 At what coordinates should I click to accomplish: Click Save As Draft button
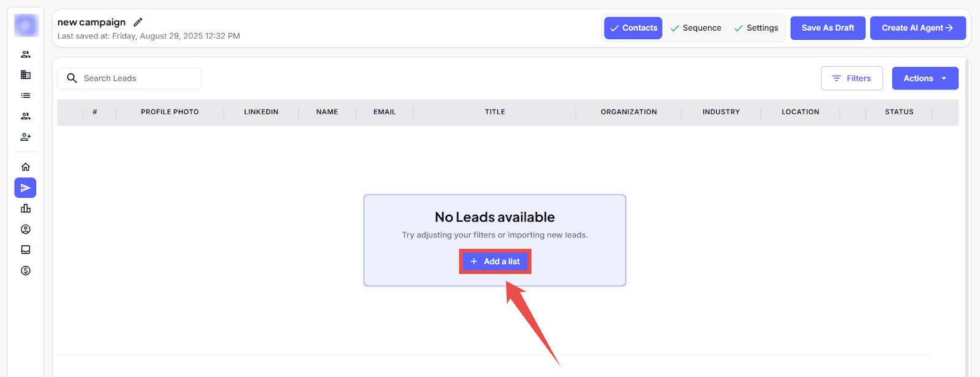(x=827, y=28)
